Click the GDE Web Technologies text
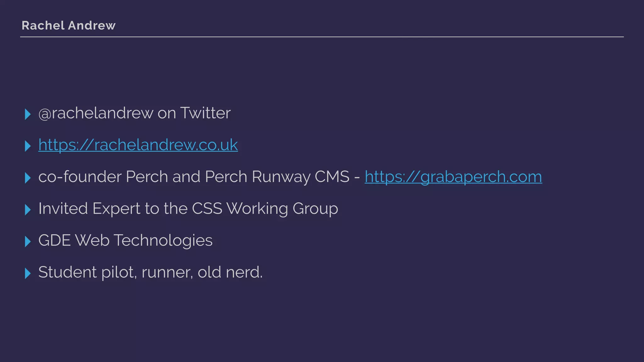Viewport: 644px width, 362px height. tap(125, 240)
